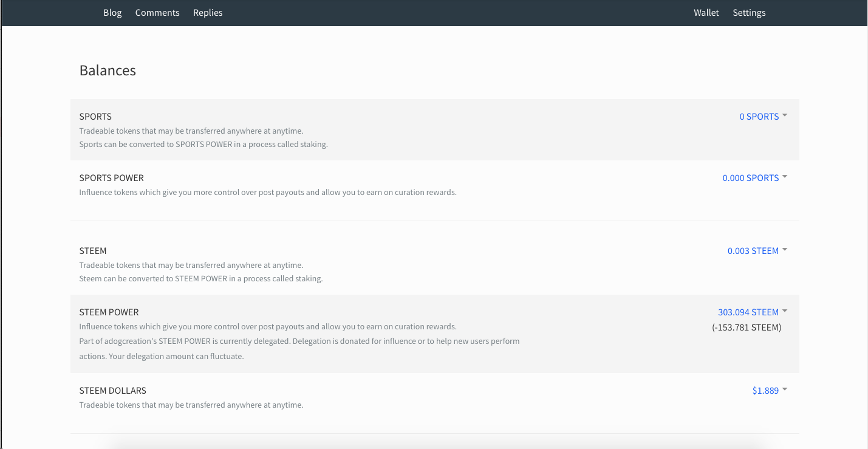Screen dimensions: 868x449
Task: Select the 303.094 STEEM power amount
Action: point(748,312)
